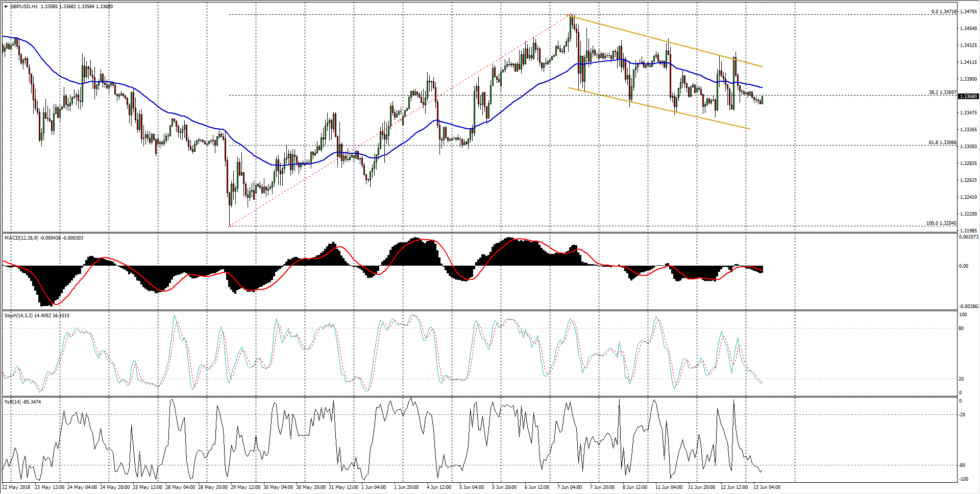Viewport: 980px width, 494px height.
Task: Click the GBPUSD,H1 chart title text
Action: [24, 7]
